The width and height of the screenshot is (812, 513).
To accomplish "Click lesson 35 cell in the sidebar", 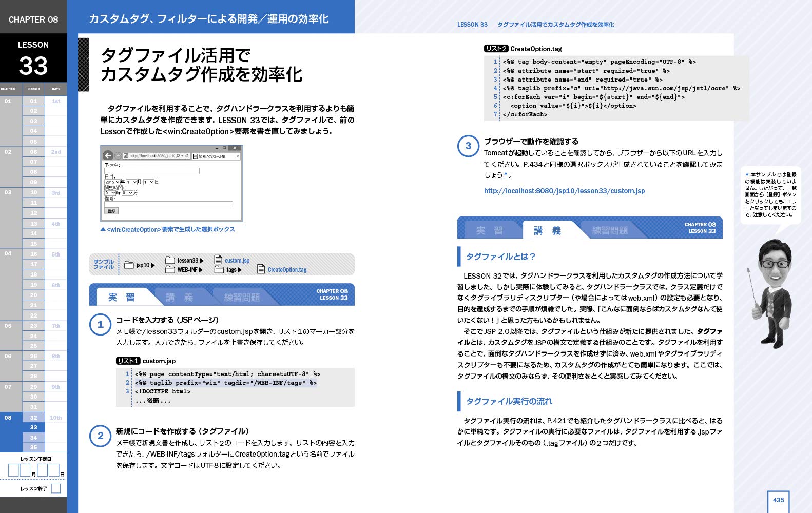I will [33, 447].
